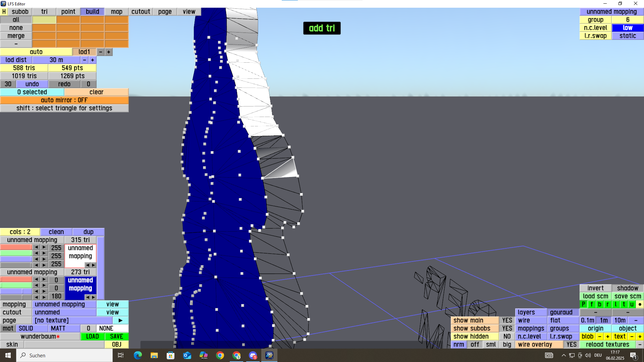Click the green SAVE button
This screenshot has height=362, width=644.
pos(116,337)
